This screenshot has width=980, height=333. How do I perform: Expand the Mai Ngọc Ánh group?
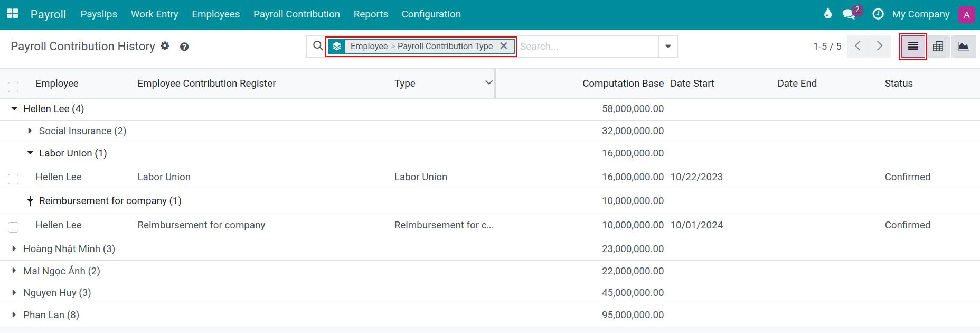pos(14,271)
